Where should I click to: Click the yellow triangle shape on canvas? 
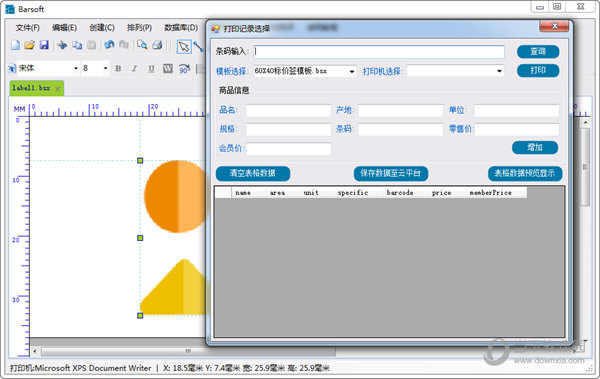(174, 287)
